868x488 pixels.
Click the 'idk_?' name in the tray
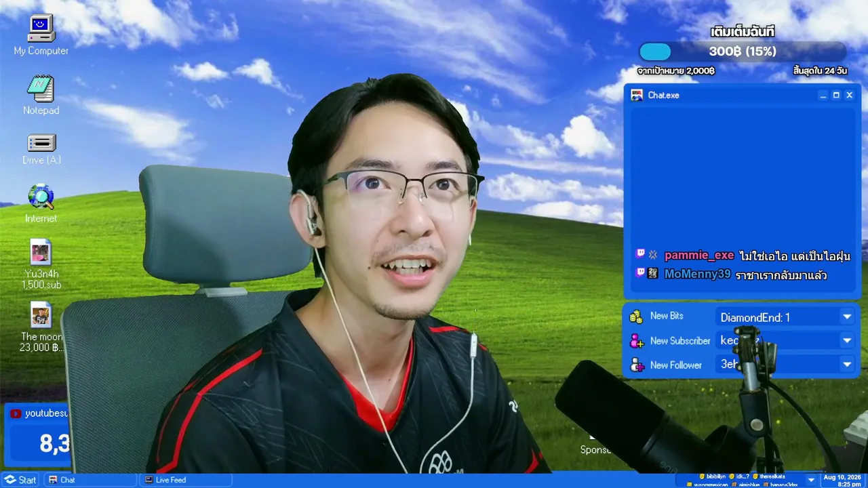(x=742, y=476)
